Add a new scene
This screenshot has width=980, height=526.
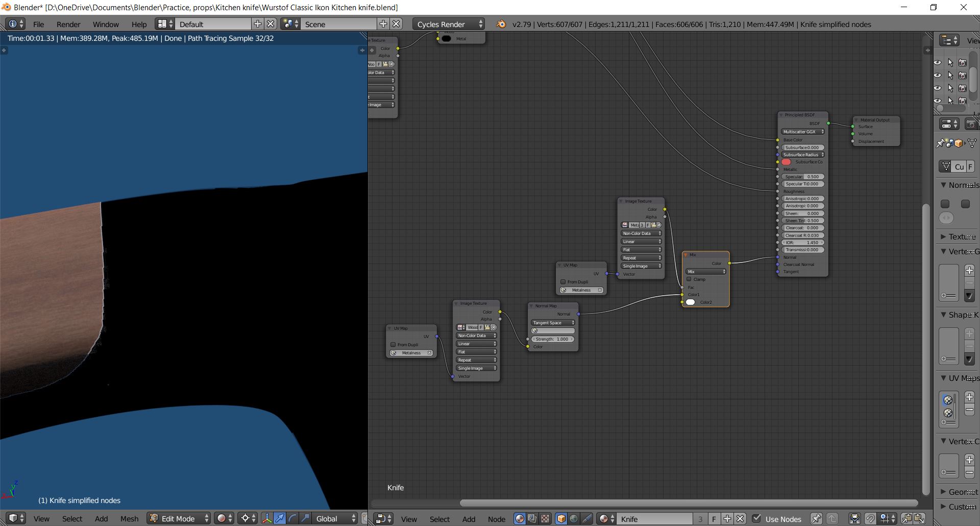383,24
